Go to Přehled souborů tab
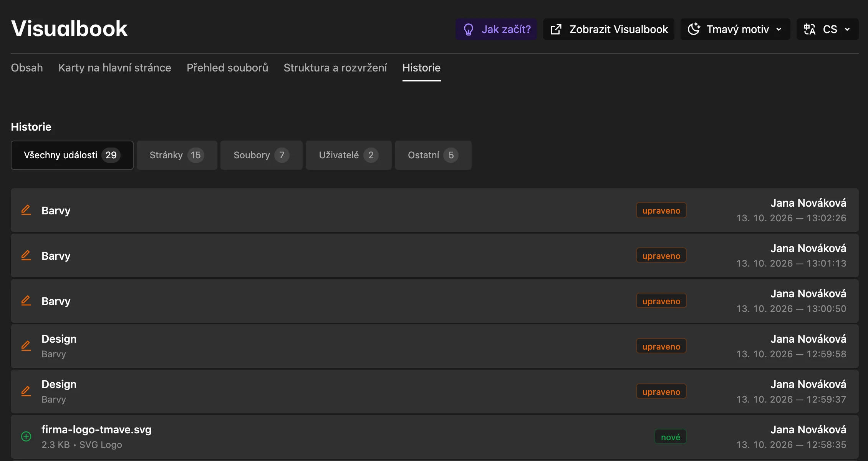This screenshot has width=868, height=461. pos(227,68)
